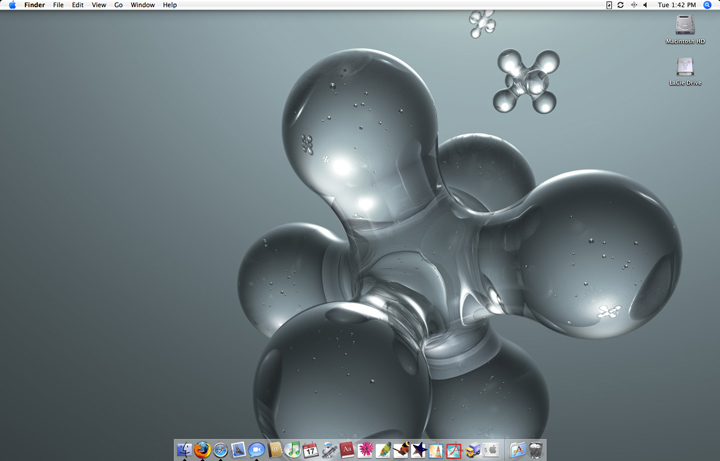Open the volume menu bar control
Viewport: 720px width, 461px height.
point(645,5)
